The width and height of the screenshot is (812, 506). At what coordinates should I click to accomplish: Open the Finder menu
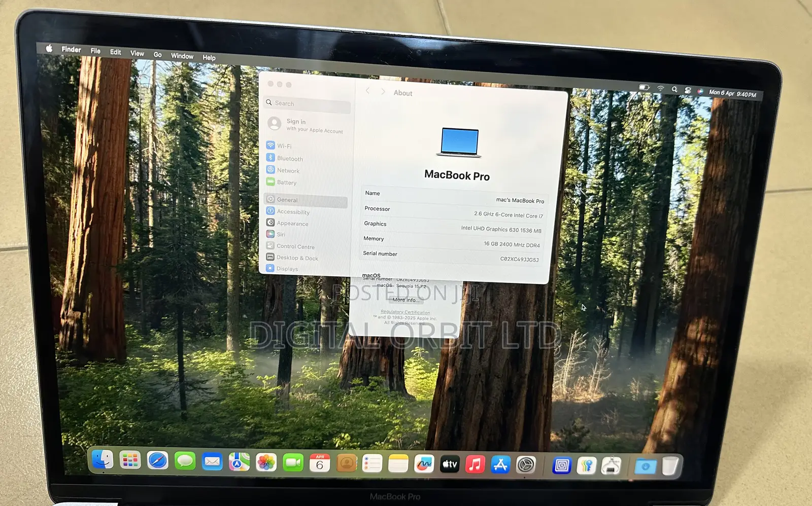71,49
